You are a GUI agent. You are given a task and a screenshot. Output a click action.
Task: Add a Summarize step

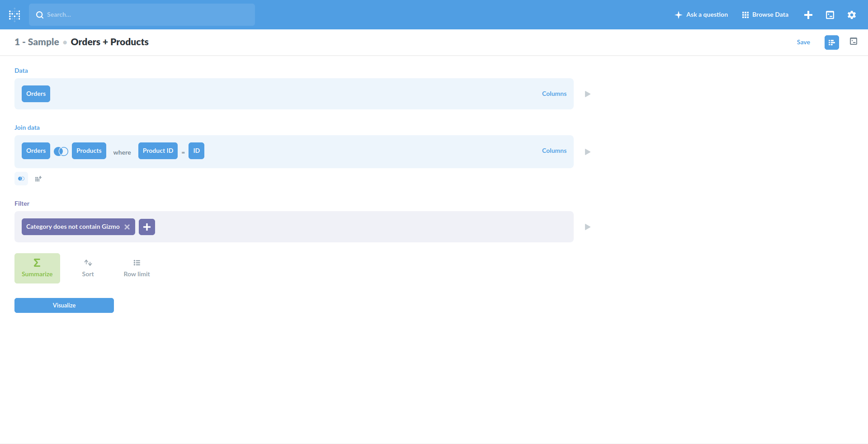[x=37, y=269]
